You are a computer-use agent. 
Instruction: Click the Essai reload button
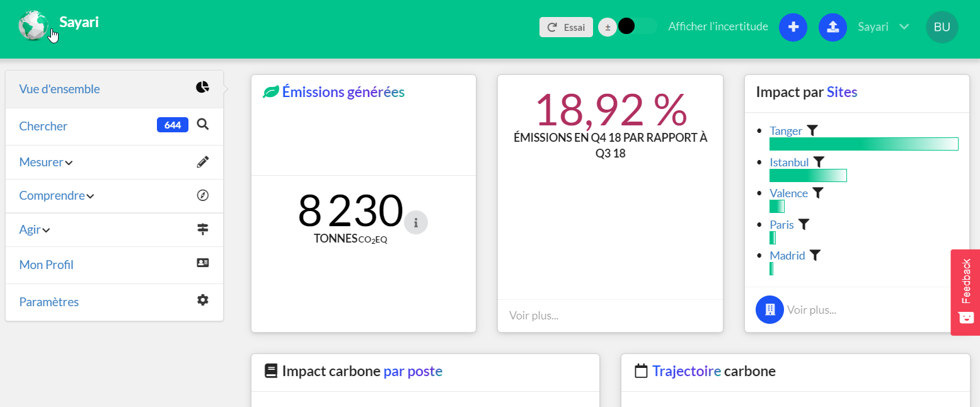pyautogui.click(x=566, y=27)
